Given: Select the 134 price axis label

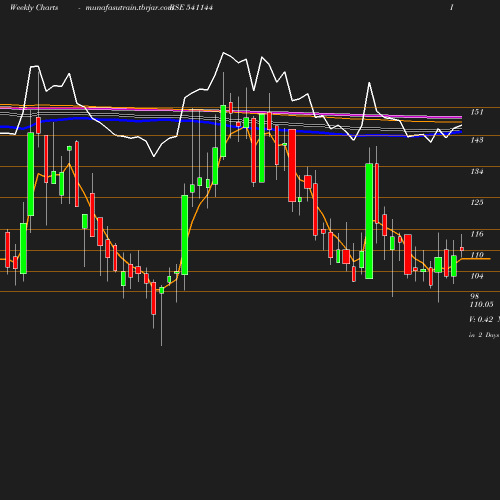Looking at the screenshot, I should tap(477, 171).
